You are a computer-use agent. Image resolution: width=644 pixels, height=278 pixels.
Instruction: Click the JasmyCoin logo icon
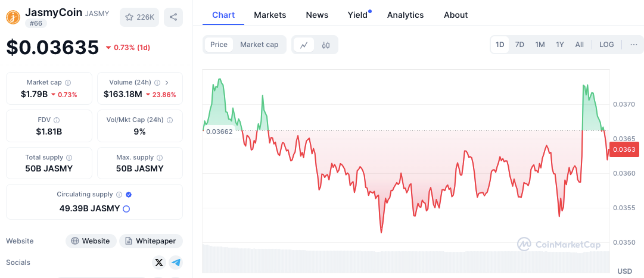pos(14,17)
